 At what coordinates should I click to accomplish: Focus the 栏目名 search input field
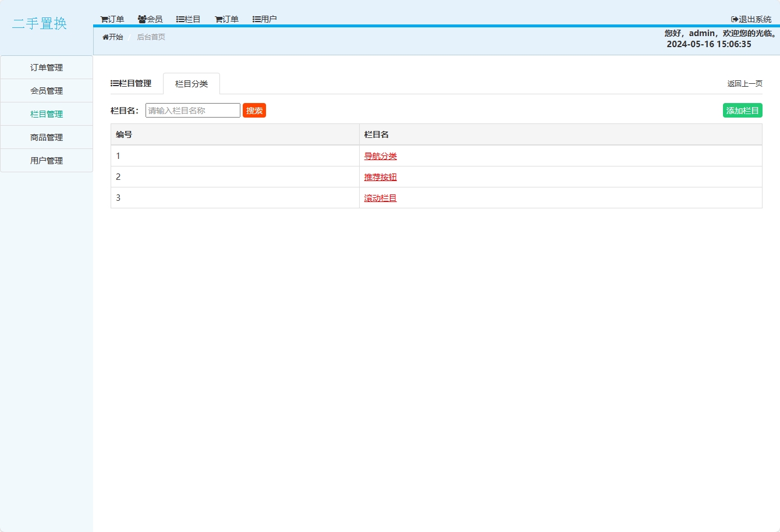(193, 111)
